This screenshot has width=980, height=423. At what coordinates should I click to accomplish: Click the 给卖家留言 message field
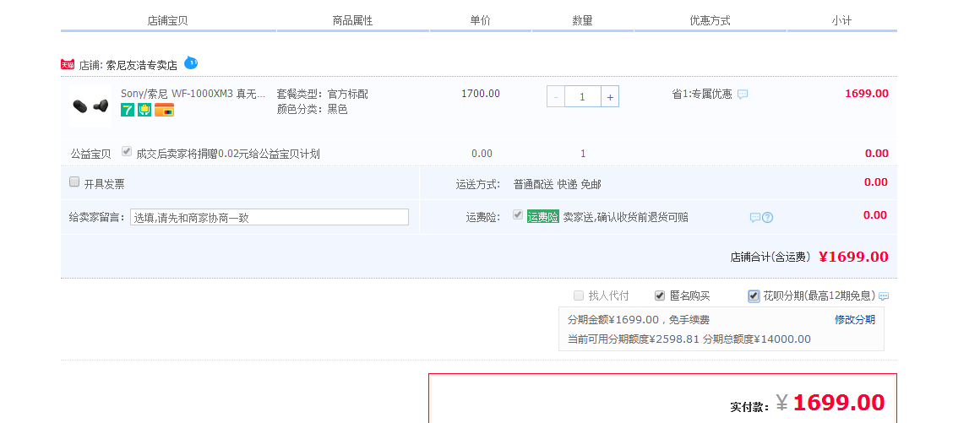point(269,217)
